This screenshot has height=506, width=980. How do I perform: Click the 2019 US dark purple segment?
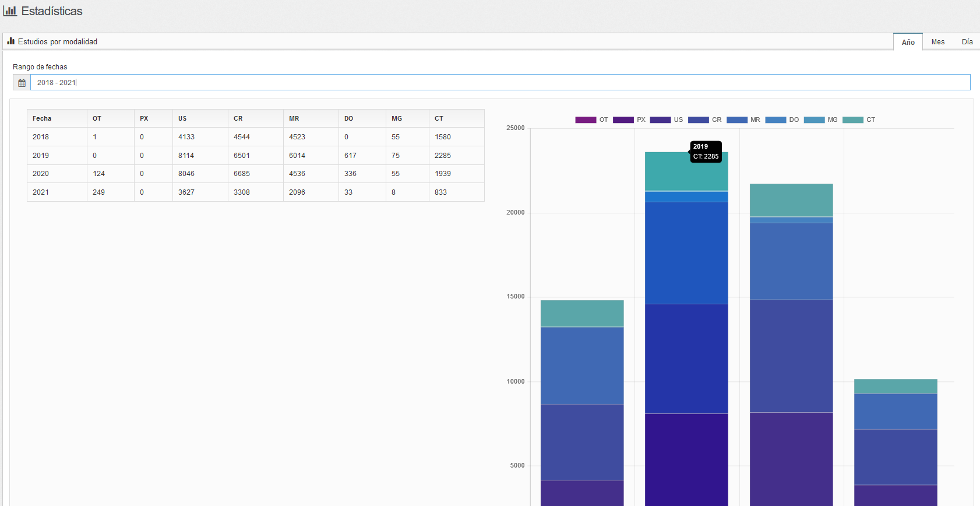(686, 460)
